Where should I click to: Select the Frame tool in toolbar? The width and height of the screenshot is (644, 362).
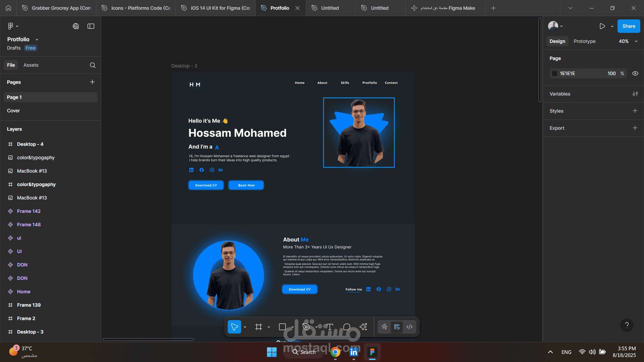(x=258, y=327)
